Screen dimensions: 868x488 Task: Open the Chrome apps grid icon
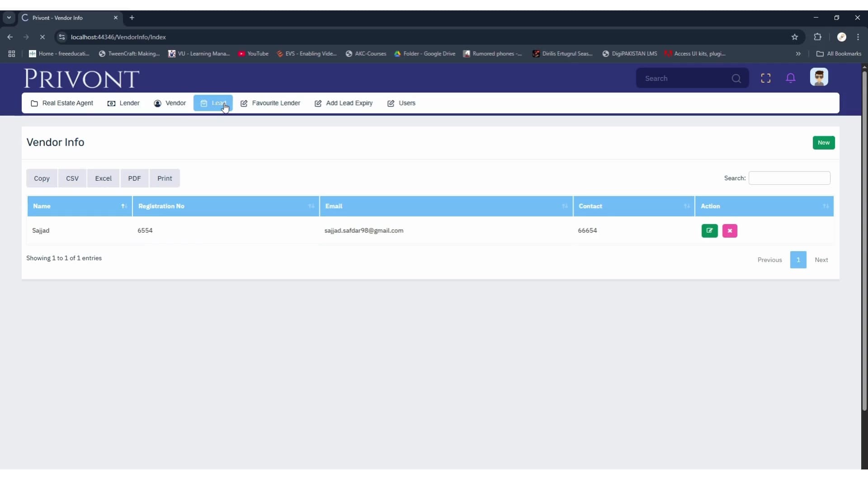(x=12, y=54)
